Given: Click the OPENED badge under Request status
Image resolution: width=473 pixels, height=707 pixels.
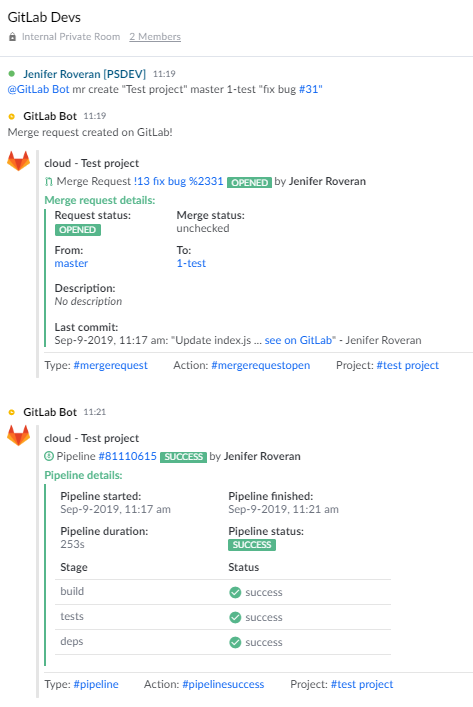Looking at the screenshot, I should point(78,230).
